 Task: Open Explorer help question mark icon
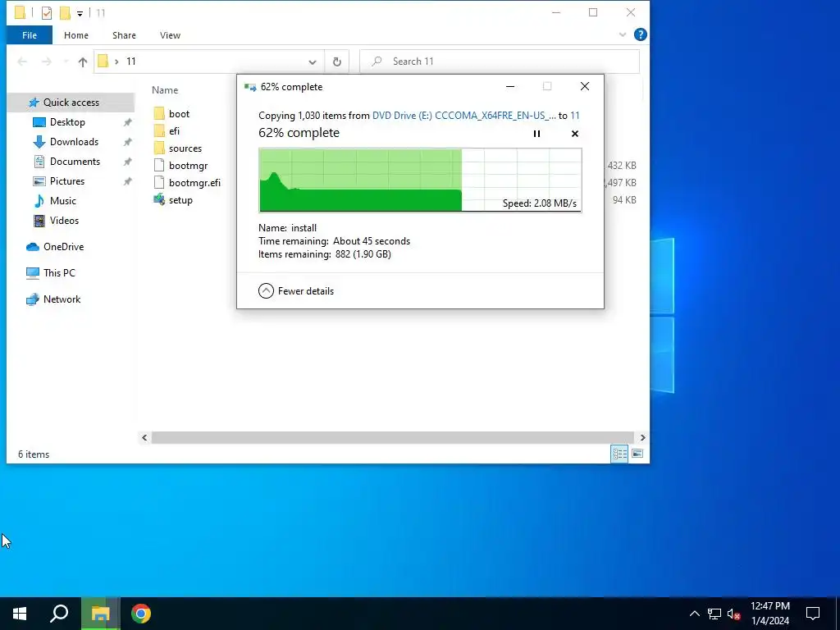[640, 34]
